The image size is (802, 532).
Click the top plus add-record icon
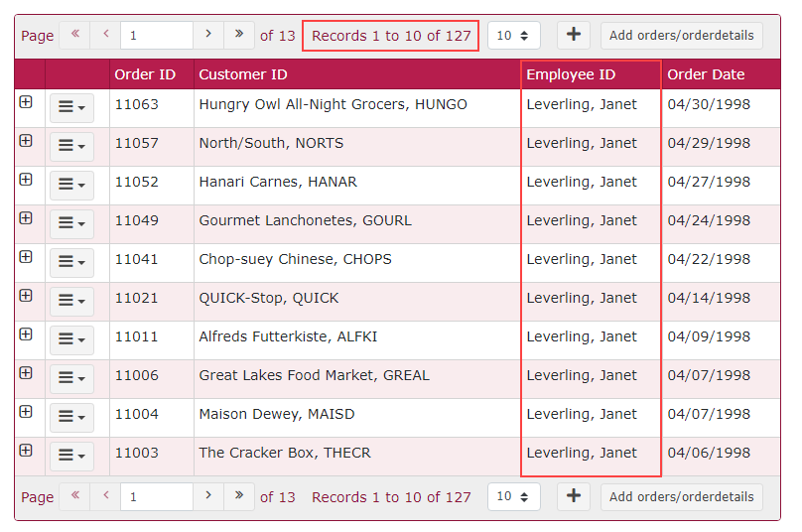[x=573, y=35]
